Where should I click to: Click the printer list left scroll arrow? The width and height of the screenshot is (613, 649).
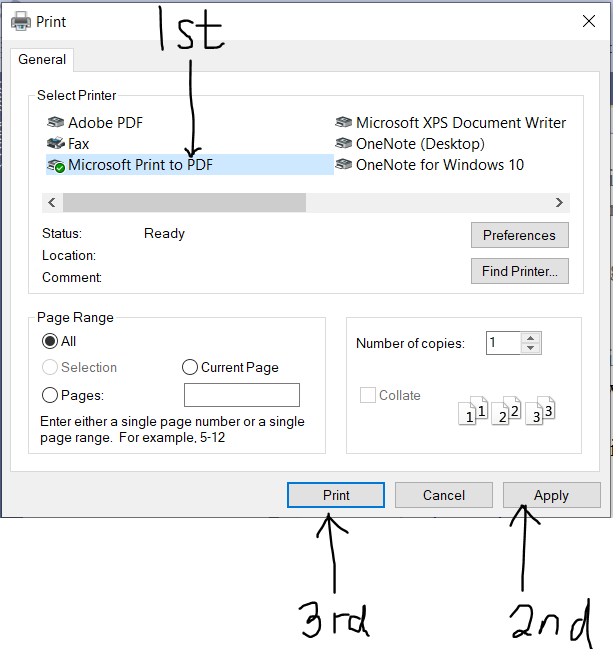click(x=52, y=202)
